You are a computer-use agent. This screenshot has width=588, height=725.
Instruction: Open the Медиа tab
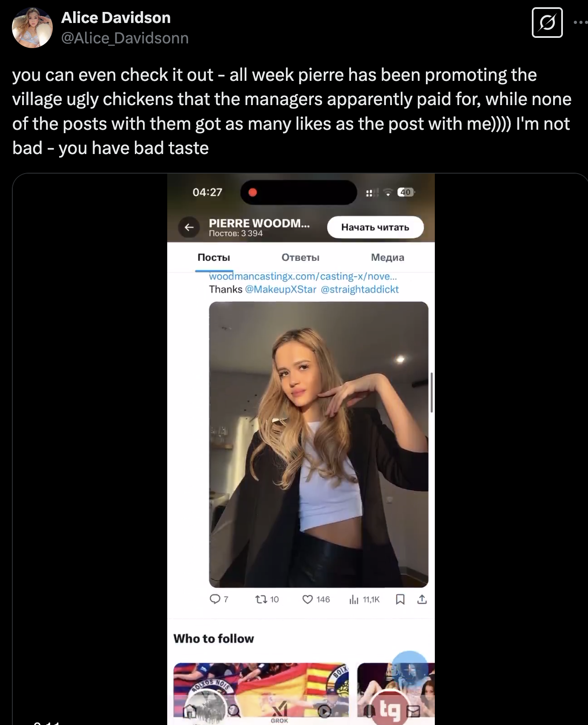point(387,257)
